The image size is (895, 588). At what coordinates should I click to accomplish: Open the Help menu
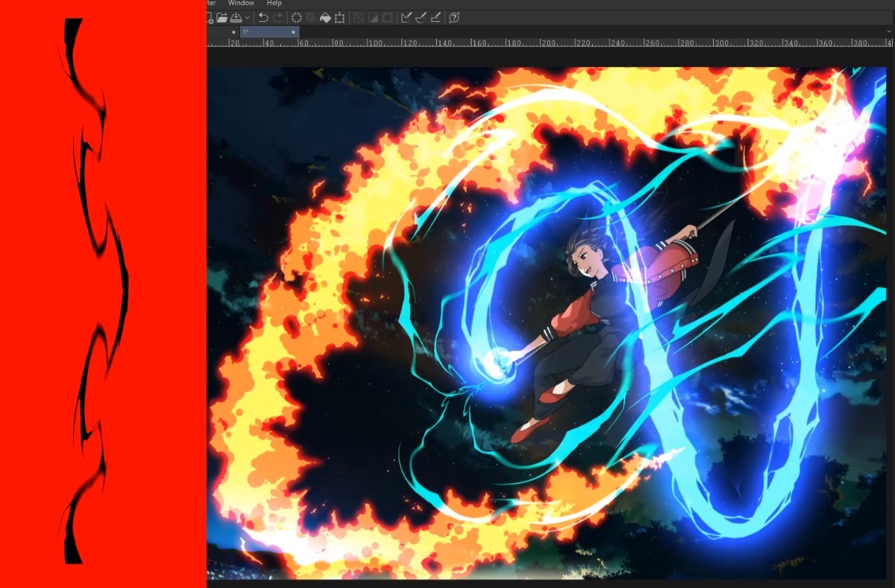pos(274,4)
